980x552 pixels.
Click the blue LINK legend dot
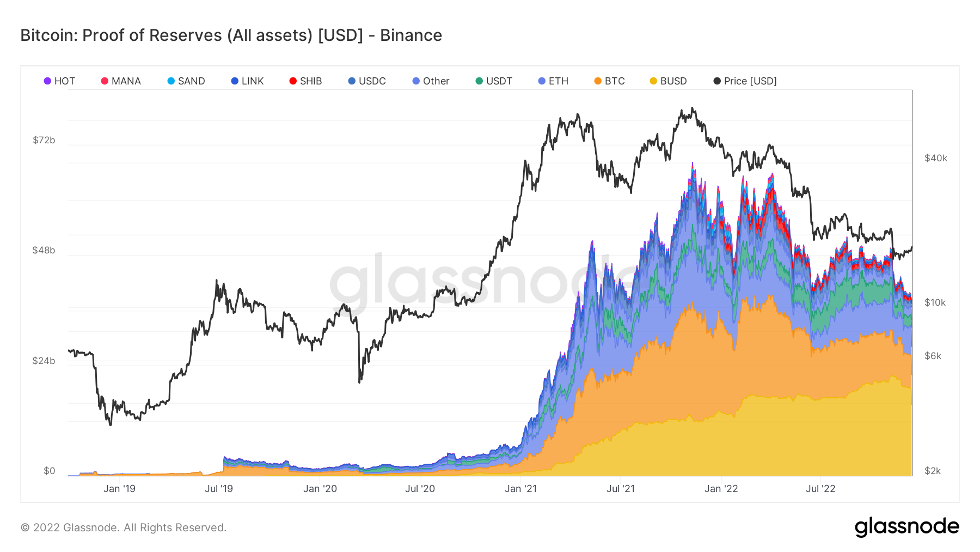point(235,81)
